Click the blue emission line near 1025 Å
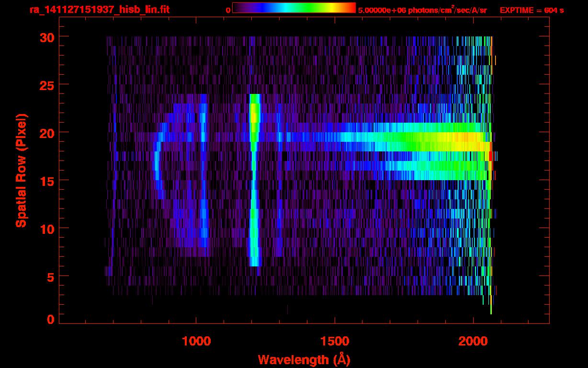Image resolution: width=588 pixels, height=368 pixels. pyautogui.click(x=203, y=175)
